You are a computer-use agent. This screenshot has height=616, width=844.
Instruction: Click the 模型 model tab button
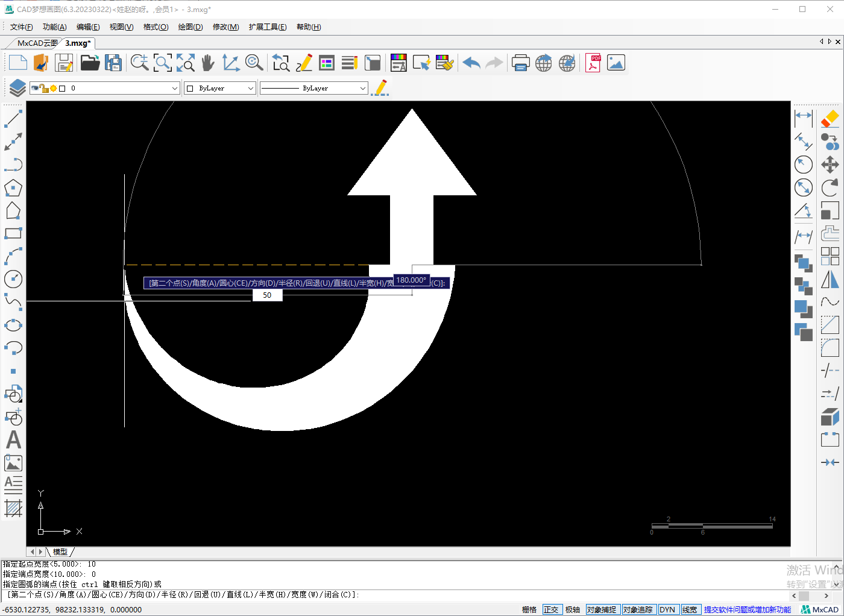click(x=60, y=552)
